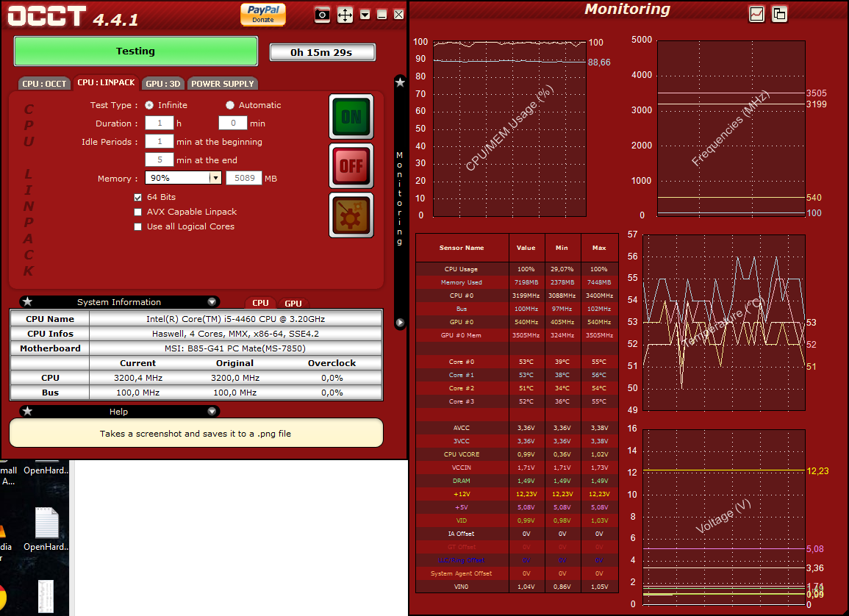849x616 pixels.
Task: Click the Max column header
Action: [x=599, y=248]
